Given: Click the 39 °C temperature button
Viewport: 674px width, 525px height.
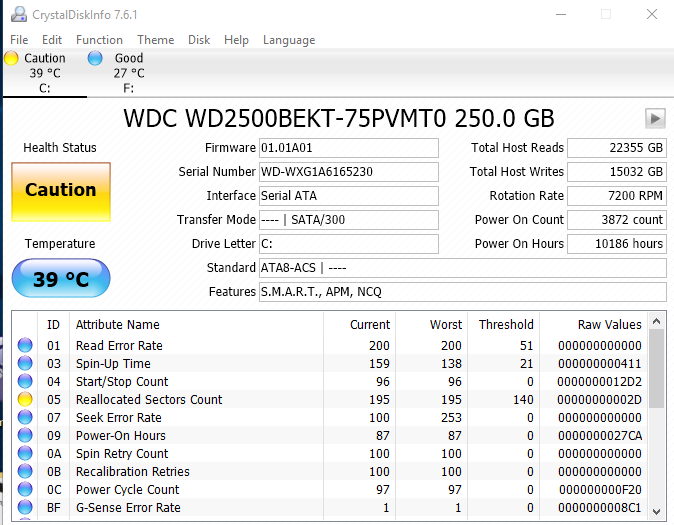Looking at the screenshot, I should tap(61, 278).
